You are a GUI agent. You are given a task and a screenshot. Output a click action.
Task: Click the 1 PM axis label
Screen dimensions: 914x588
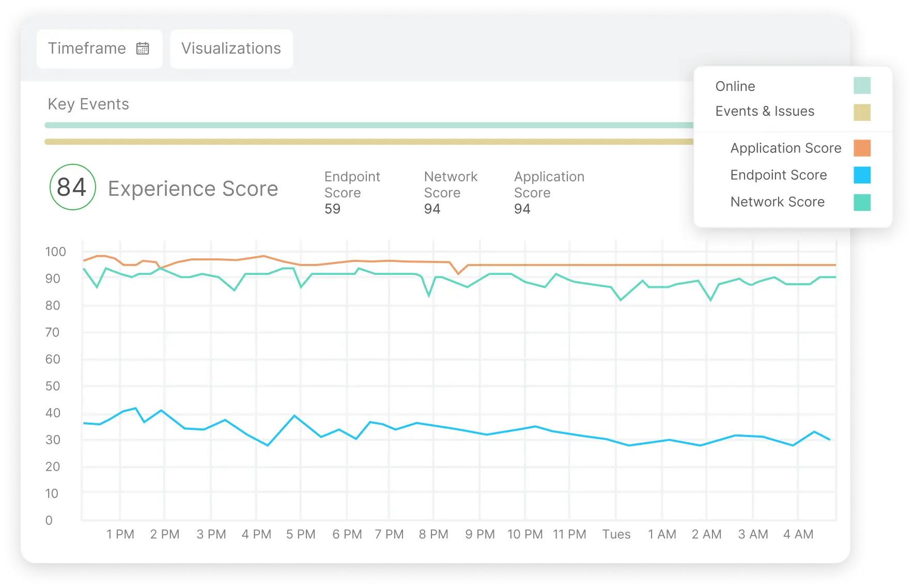point(120,534)
